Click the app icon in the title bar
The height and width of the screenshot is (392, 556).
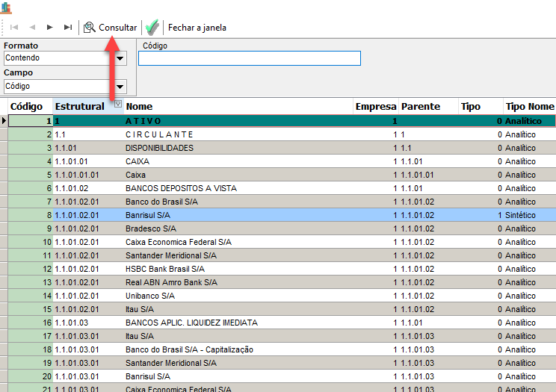(x=7, y=7)
